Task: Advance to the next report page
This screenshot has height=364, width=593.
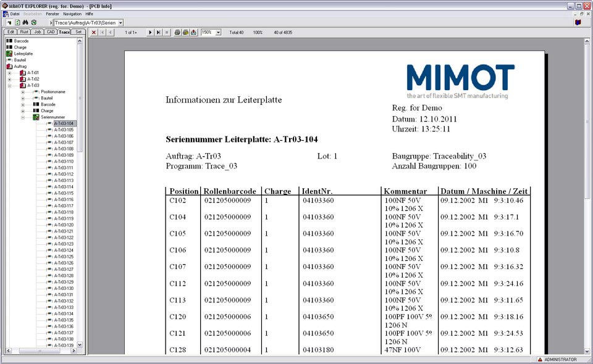Action: click(150, 33)
